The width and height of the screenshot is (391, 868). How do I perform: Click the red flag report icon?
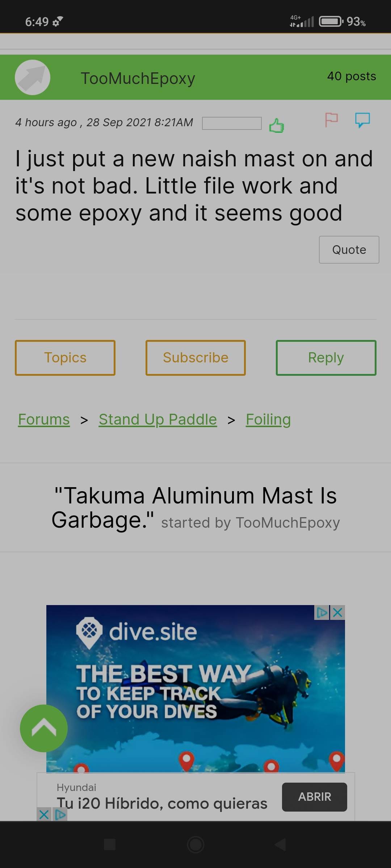coord(331,120)
